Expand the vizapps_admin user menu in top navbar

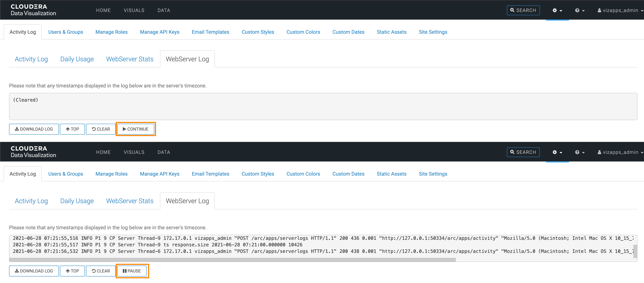click(x=620, y=10)
